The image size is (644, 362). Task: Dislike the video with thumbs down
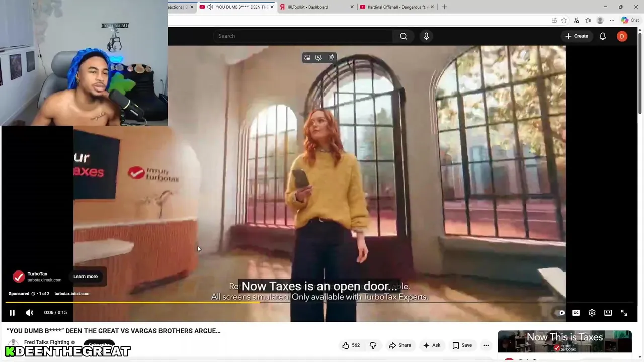pos(373,345)
